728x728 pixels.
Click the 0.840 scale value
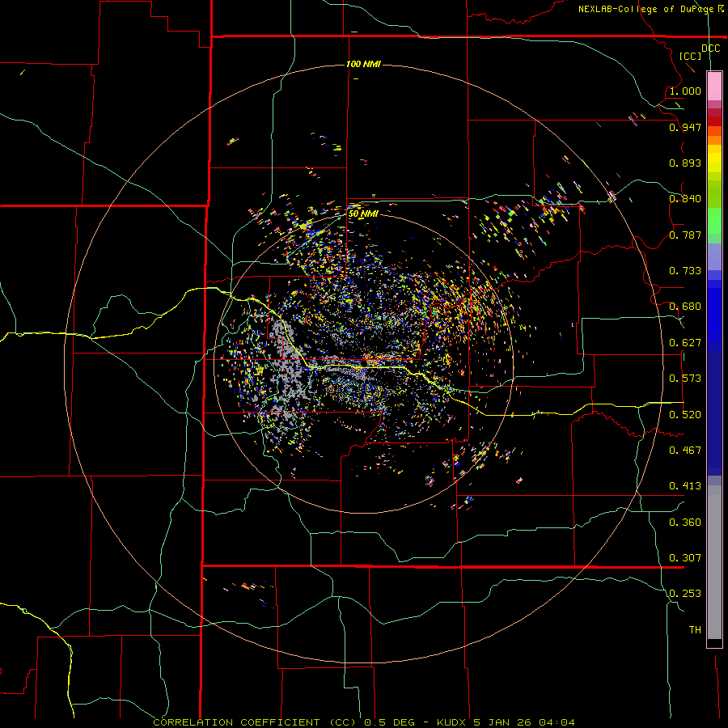685,199
